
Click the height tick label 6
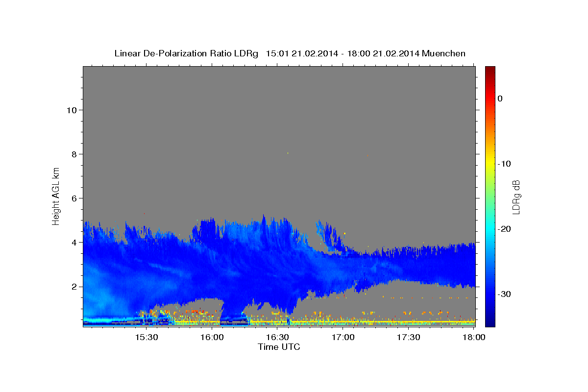[x=73, y=198]
